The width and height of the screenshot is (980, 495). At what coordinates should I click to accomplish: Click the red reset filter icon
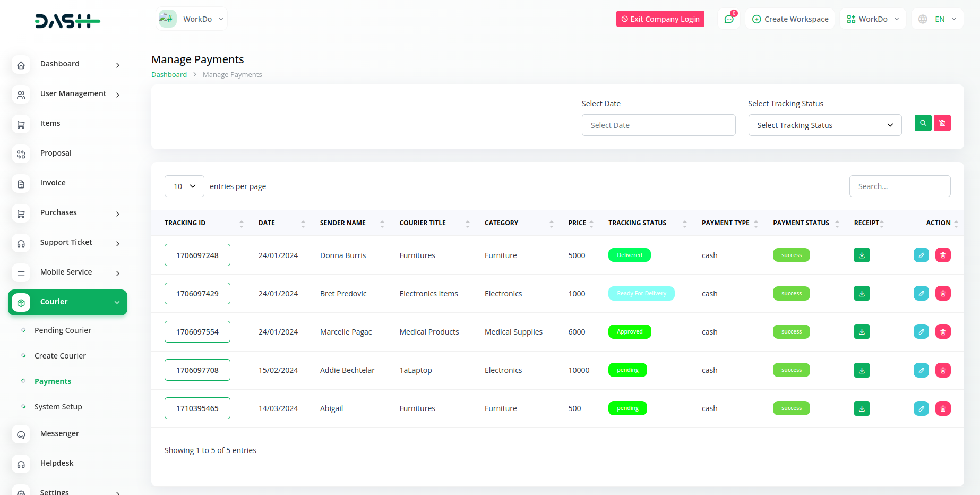tap(942, 123)
